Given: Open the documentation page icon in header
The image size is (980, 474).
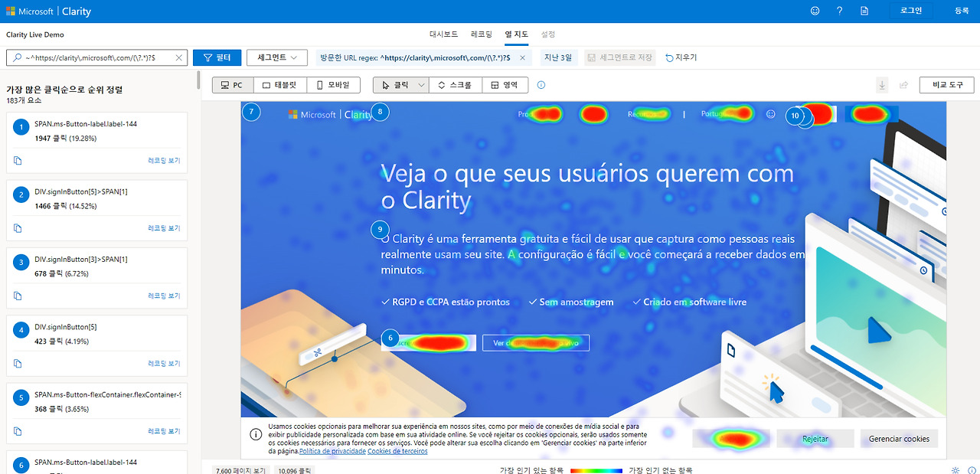Looking at the screenshot, I should click(x=864, y=11).
